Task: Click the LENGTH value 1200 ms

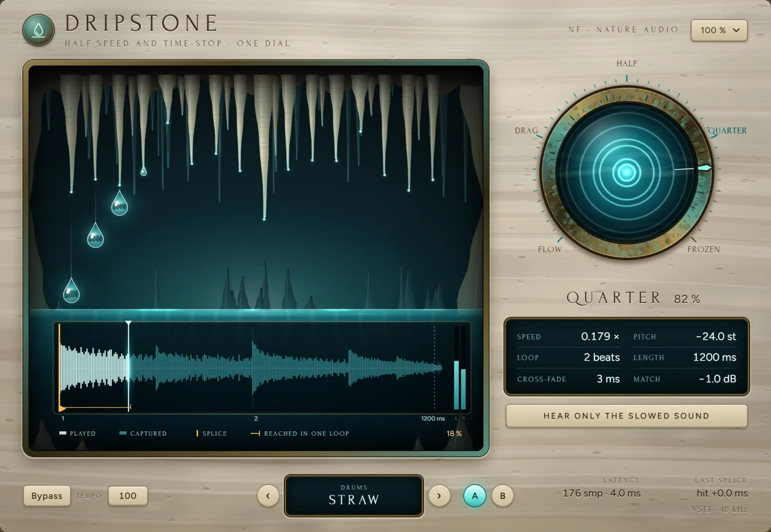Action: coord(714,357)
